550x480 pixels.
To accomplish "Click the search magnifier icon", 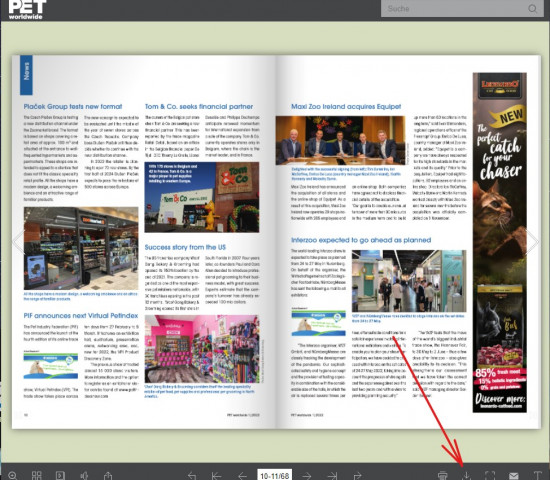I will point(532,8).
